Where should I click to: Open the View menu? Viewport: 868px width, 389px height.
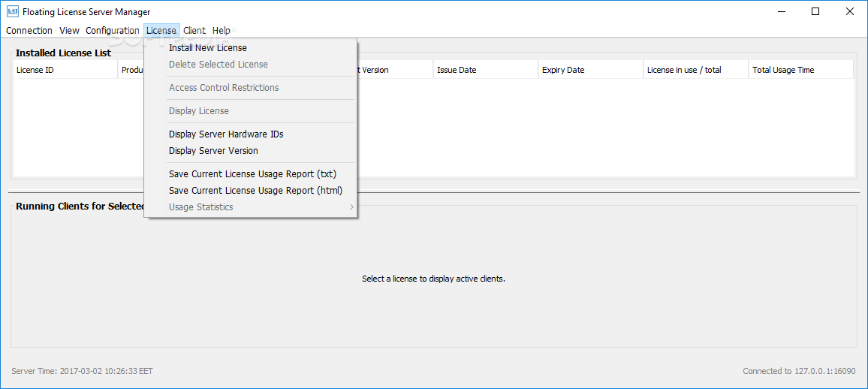(x=69, y=31)
